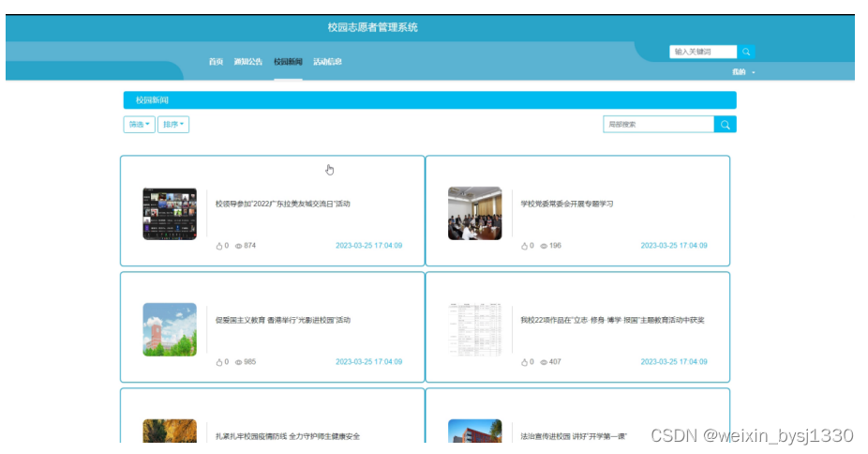Click views eye icon showing 196
The image size is (868, 454).
tap(544, 246)
